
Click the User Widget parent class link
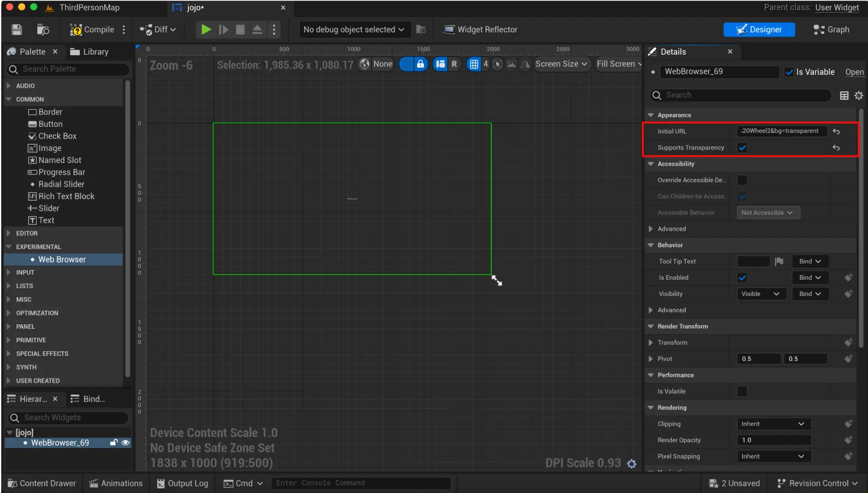[x=836, y=7]
